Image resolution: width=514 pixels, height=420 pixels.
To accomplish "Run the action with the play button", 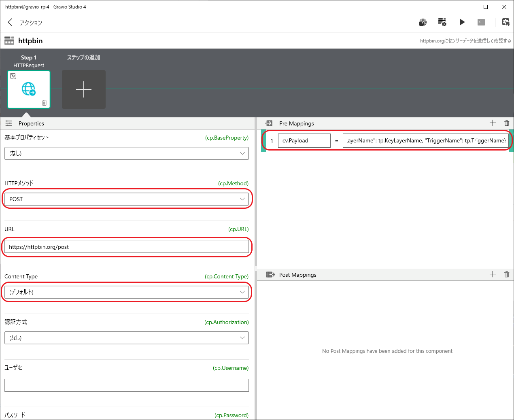I will pyautogui.click(x=462, y=22).
